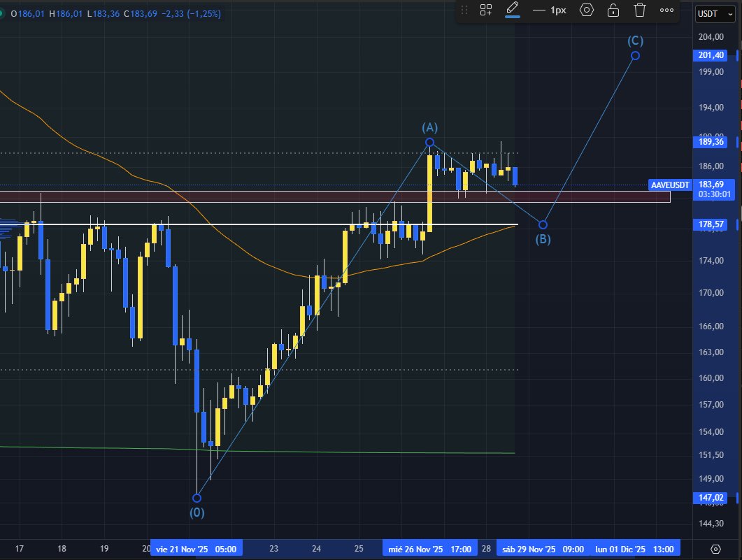This screenshot has height=560, width=742.
Task: Toggle the lock on the selected drawing
Action: click(613, 10)
